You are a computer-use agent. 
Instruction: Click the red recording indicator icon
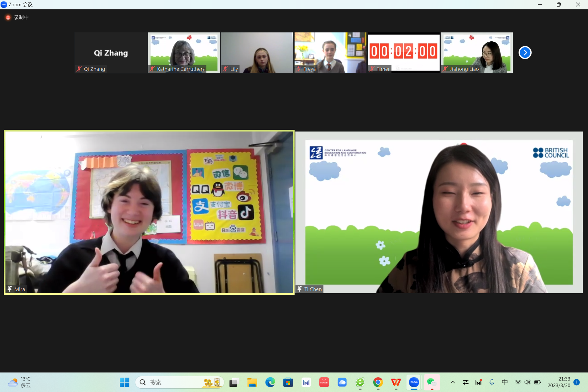(x=8, y=18)
